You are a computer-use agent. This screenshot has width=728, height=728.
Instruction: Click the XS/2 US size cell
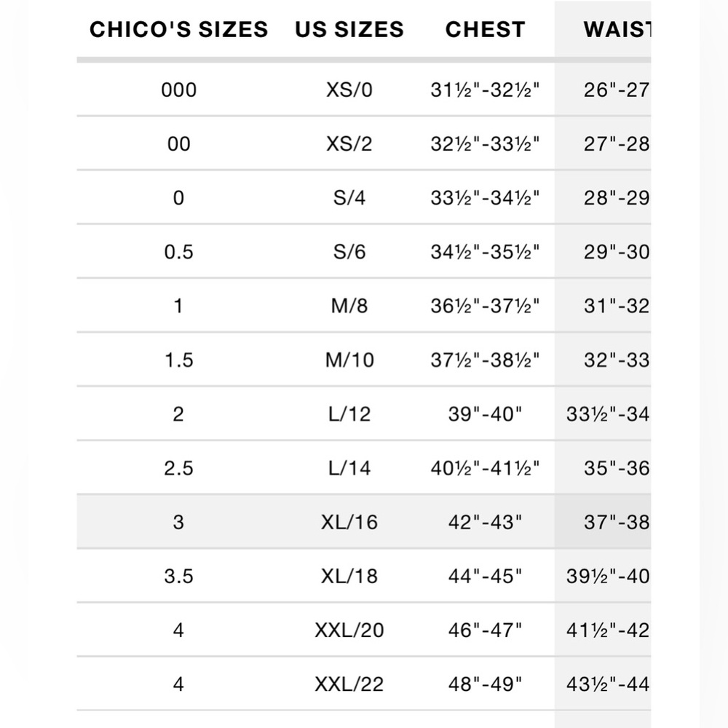pyautogui.click(x=349, y=144)
